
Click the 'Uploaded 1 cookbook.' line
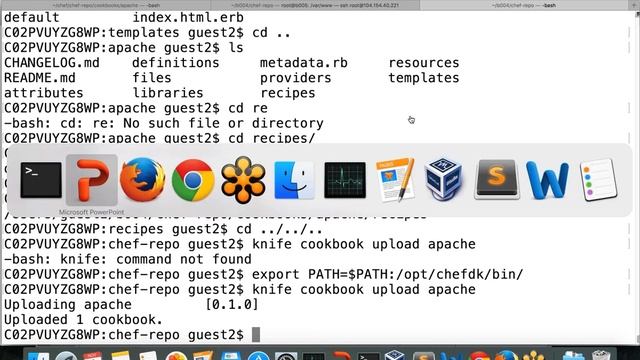(x=83, y=320)
